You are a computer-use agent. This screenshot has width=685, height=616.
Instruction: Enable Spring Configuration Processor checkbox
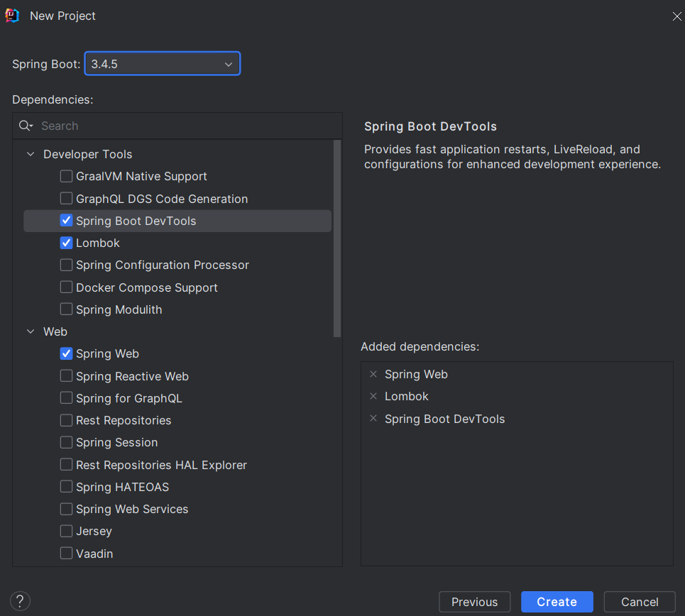click(x=66, y=265)
